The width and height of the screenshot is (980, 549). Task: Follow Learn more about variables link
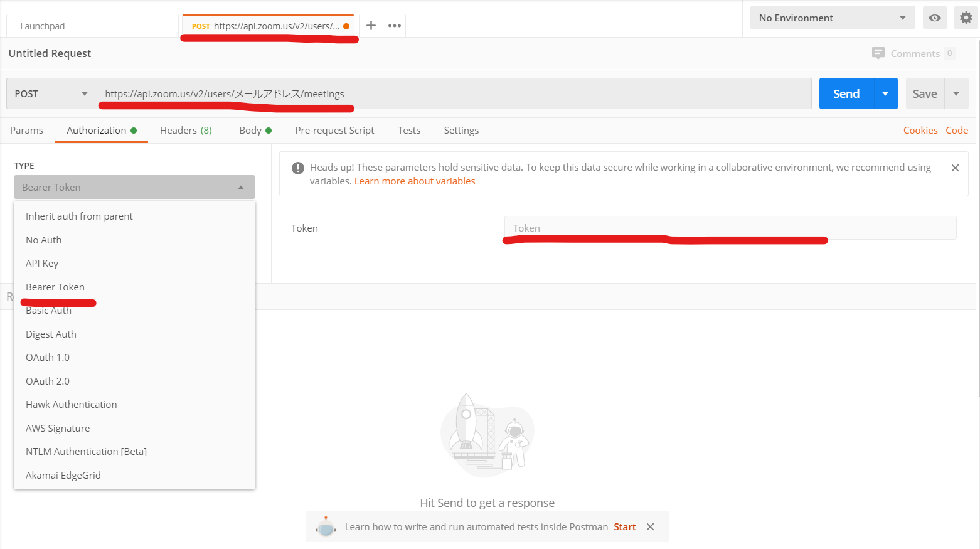(x=415, y=181)
